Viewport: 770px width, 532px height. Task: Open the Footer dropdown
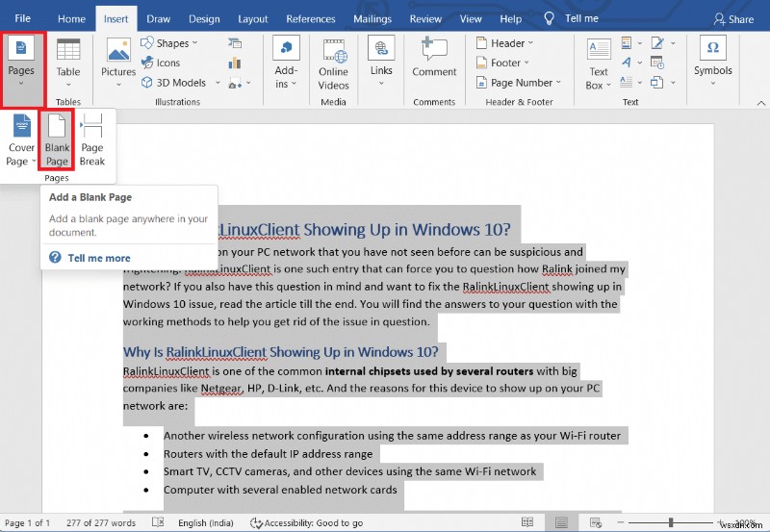pos(502,63)
